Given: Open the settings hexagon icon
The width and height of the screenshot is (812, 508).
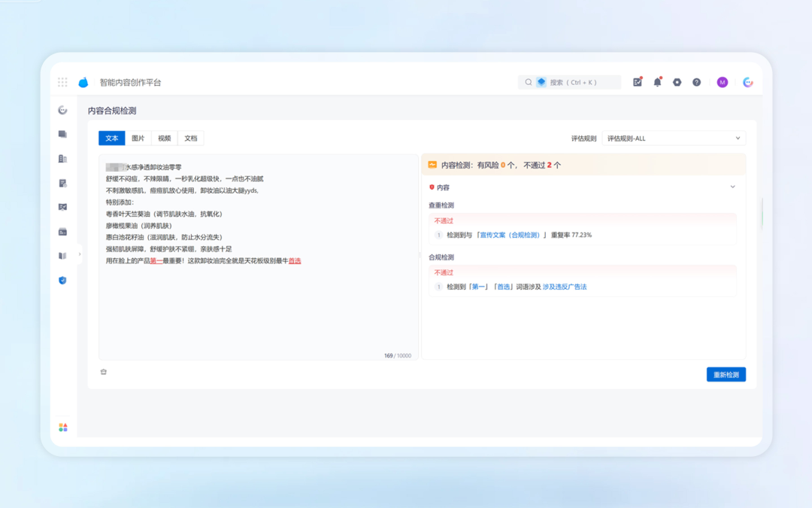Looking at the screenshot, I should [677, 82].
